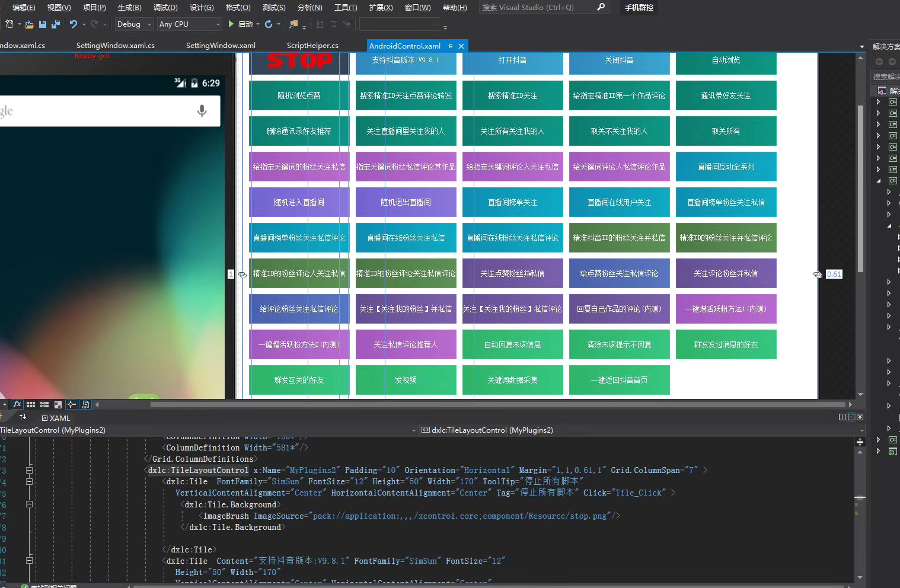Pin the AndroidControl.xaml tab

(x=451, y=46)
